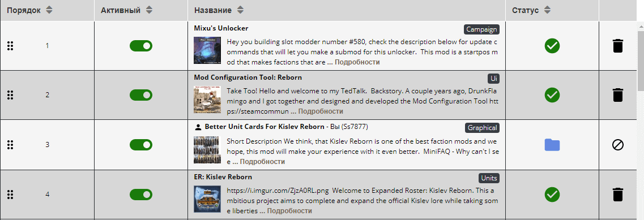The image size is (644, 220).
Task: Sort by the Статус column arrows
Action: pyautogui.click(x=547, y=10)
